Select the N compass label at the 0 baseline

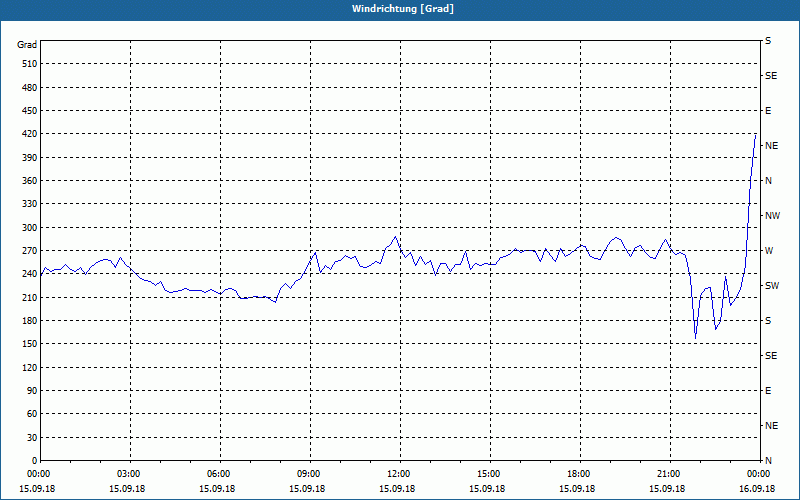pyautogui.click(x=768, y=461)
